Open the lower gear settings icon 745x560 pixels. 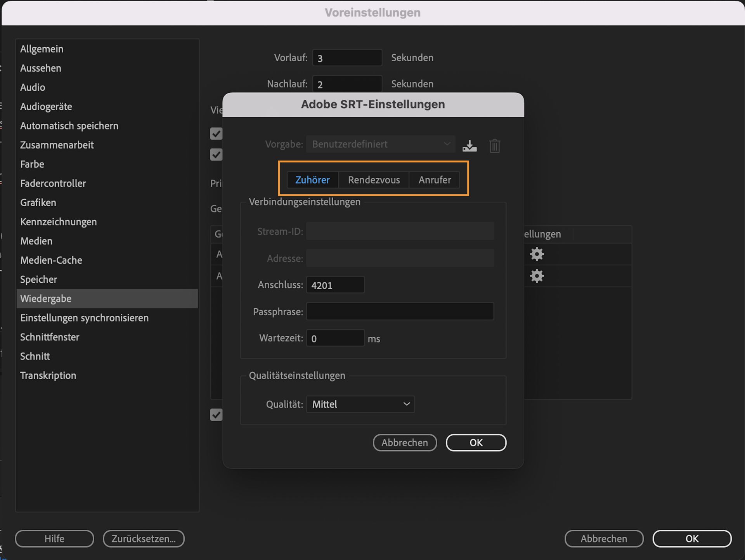click(x=537, y=276)
